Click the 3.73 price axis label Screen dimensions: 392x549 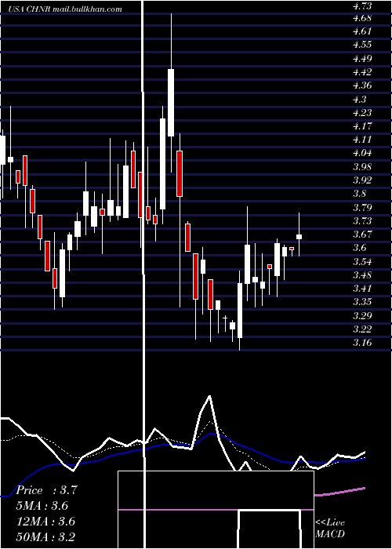point(361,221)
